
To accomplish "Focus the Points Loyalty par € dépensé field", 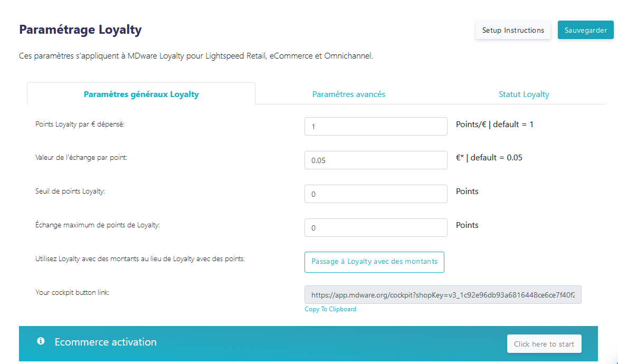I will [376, 127].
